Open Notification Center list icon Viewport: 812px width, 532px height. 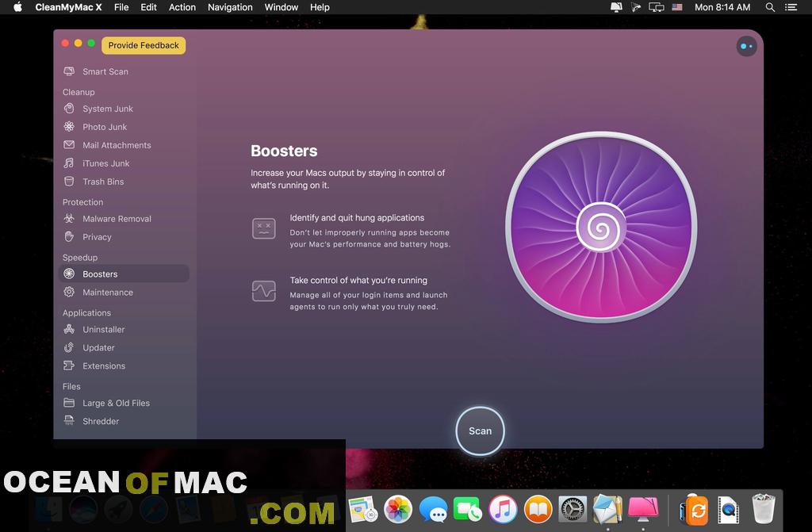pos(791,7)
